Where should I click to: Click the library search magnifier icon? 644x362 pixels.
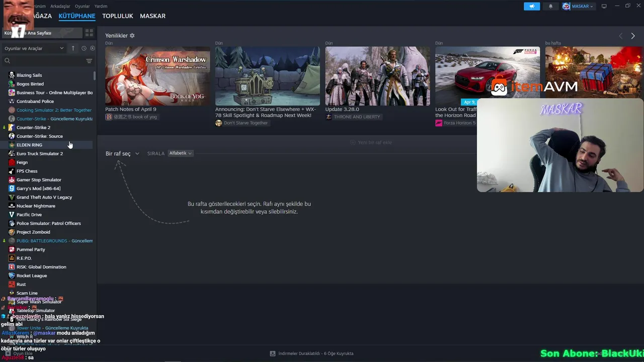point(7,61)
